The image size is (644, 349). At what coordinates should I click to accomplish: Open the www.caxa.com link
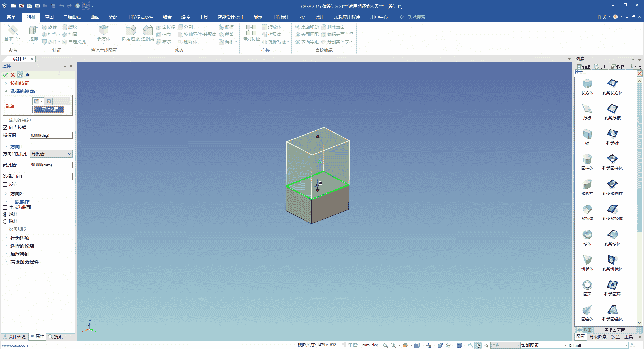click(x=16, y=345)
